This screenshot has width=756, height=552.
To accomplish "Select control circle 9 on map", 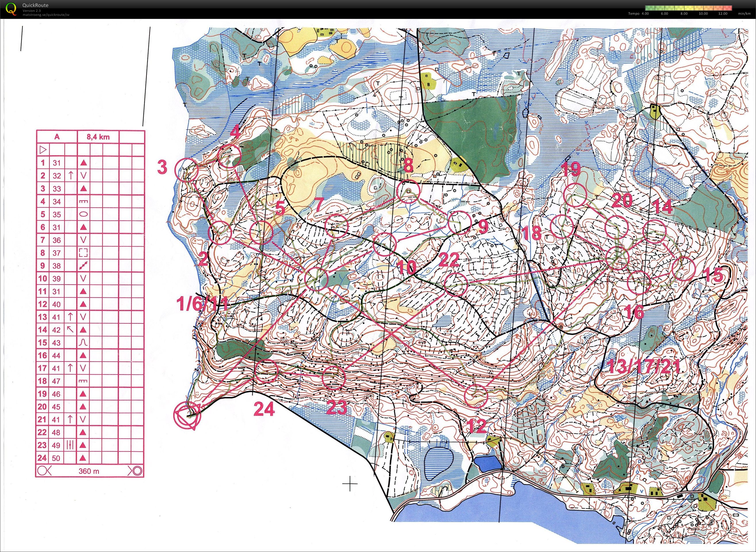I will [x=460, y=222].
